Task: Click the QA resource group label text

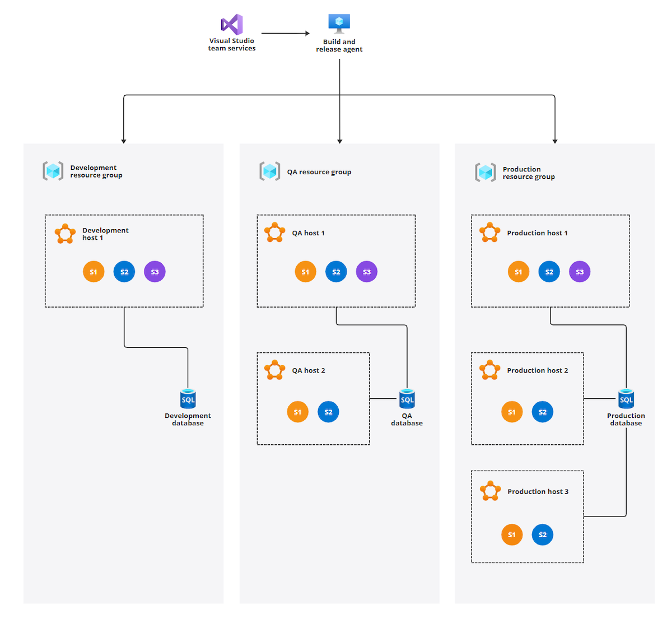Action: click(319, 172)
